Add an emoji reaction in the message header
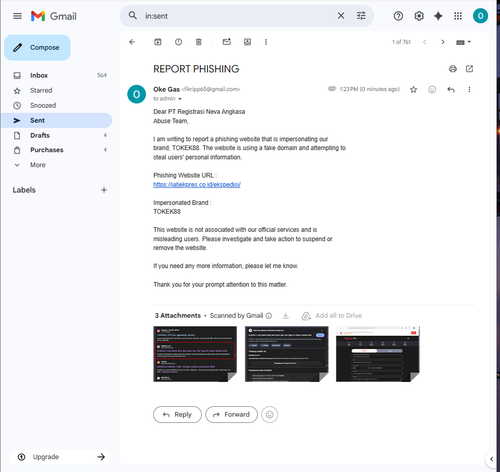Screen dimensions: 500x472 432,89
